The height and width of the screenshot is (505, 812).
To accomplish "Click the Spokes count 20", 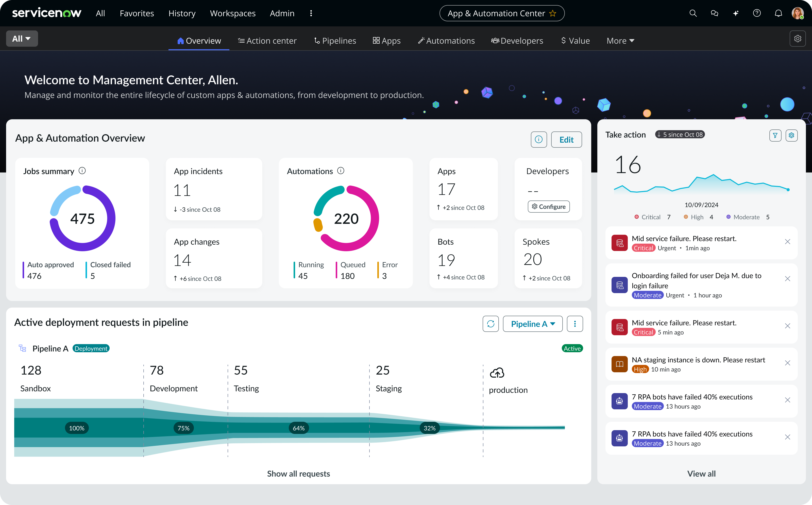I will pyautogui.click(x=533, y=260).
